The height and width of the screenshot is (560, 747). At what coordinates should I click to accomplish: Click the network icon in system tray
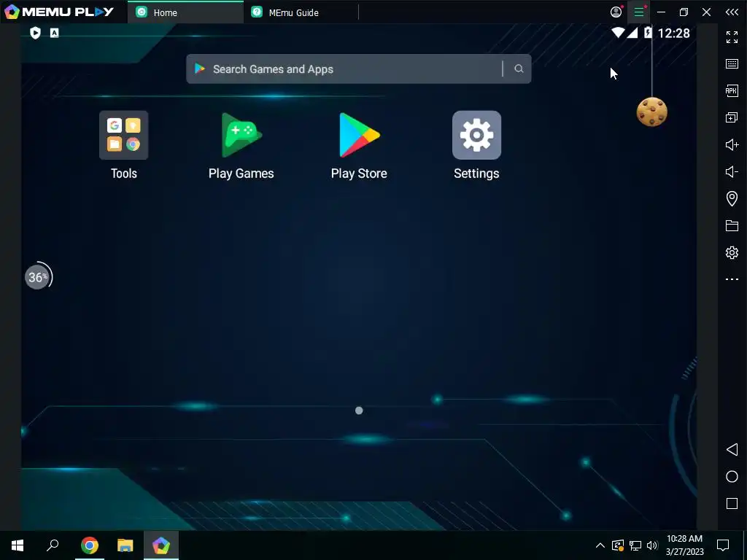coord(635,545)
